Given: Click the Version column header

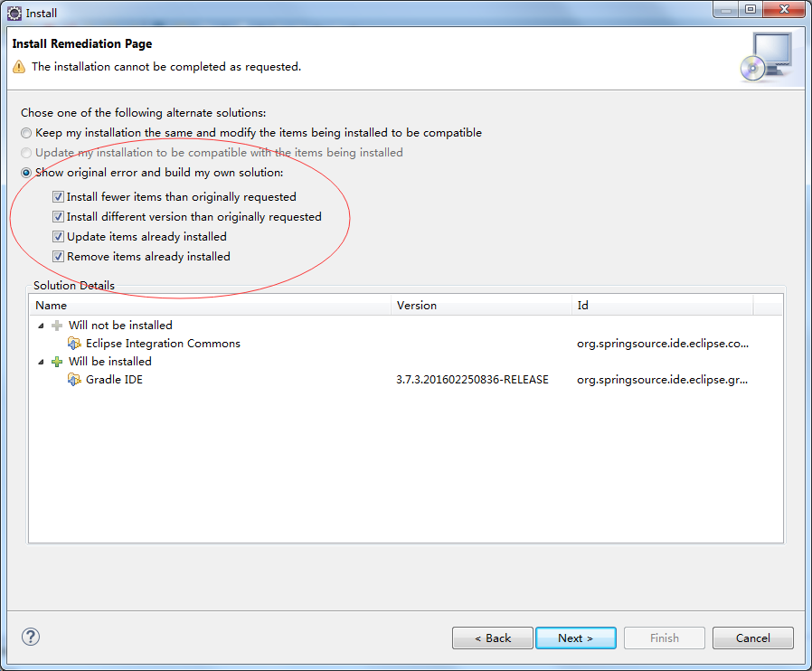Looking at the screenshot, I should [481, 305].
